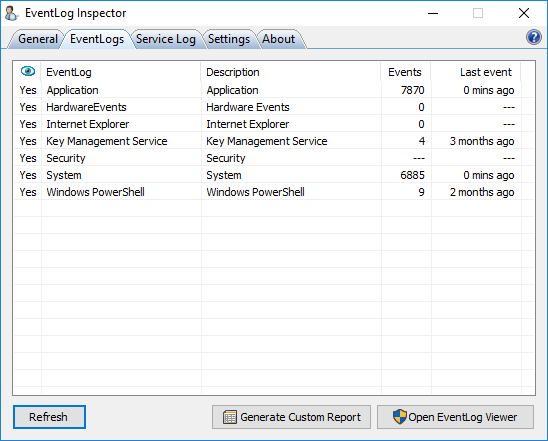
Task: Select the HardwareEvents log entry
Action: [x=86, y=107]
